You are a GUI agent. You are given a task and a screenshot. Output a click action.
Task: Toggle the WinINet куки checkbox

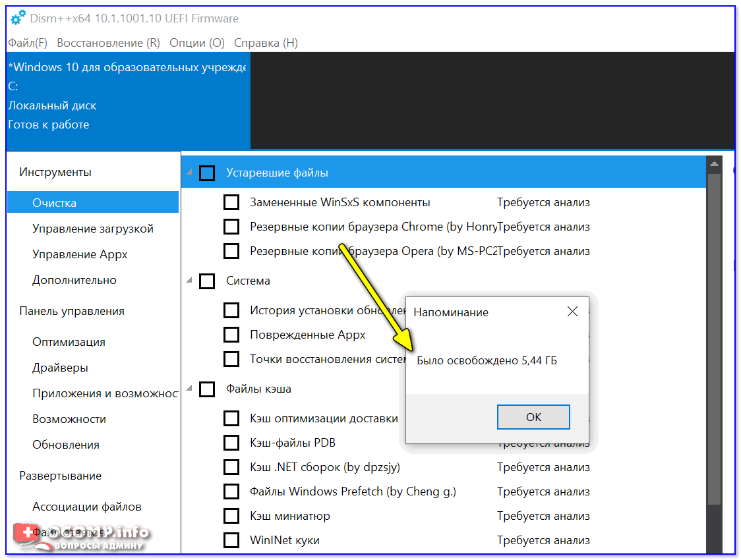coord(231,540)
